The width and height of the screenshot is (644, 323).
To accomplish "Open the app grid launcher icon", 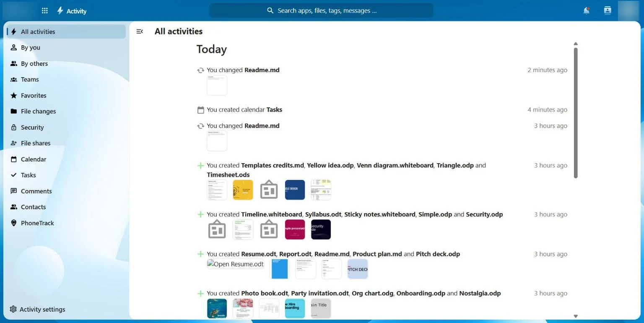I will click(45, 11).
